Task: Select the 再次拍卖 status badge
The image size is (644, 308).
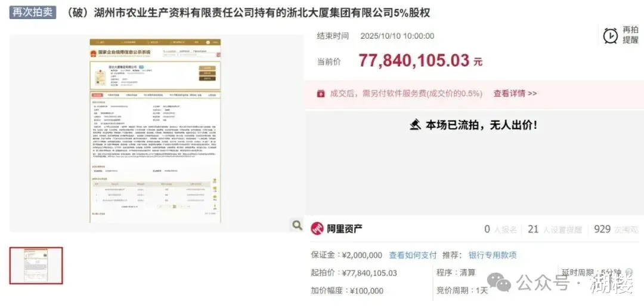Action: (x=32, y=13)
